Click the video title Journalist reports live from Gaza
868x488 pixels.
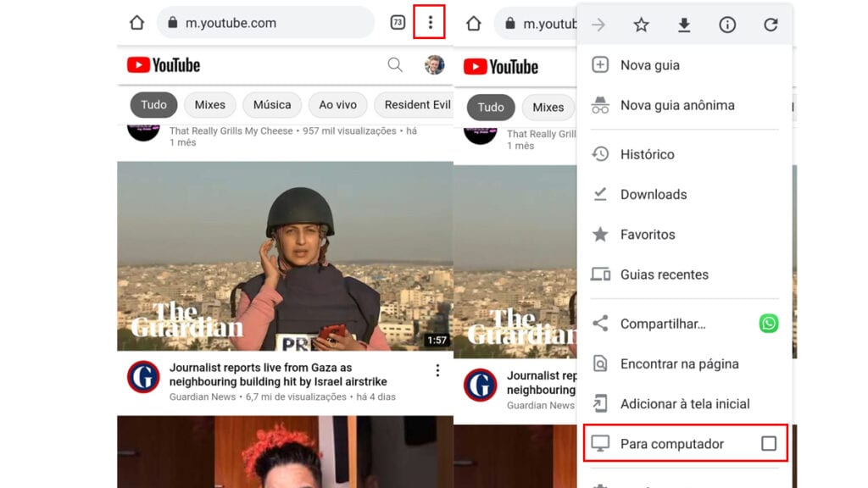click(x=278, y=374)
